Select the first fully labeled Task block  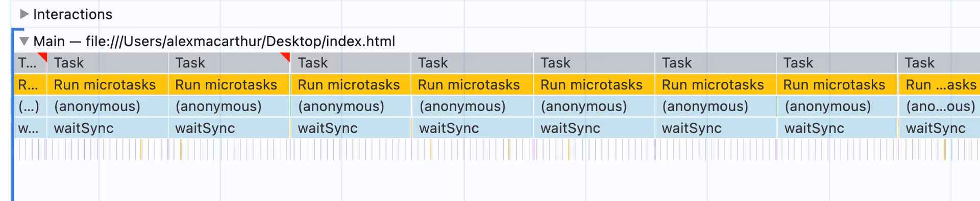108,63
